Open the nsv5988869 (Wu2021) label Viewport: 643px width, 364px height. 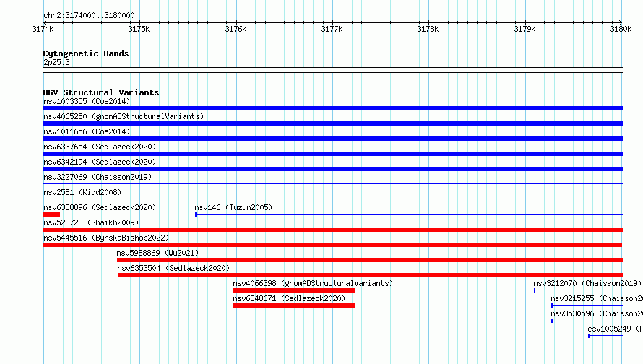click(157, 253)
